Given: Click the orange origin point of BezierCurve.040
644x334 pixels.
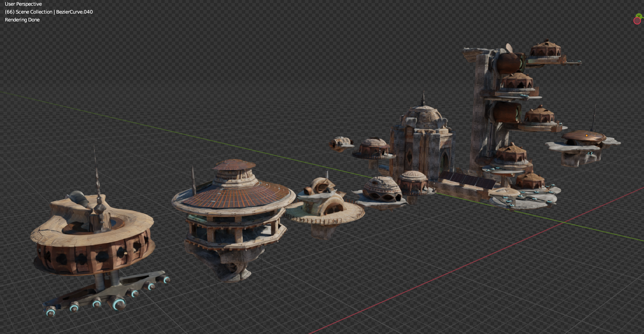Looking at the screenshot, I should [x=587, y=136].
